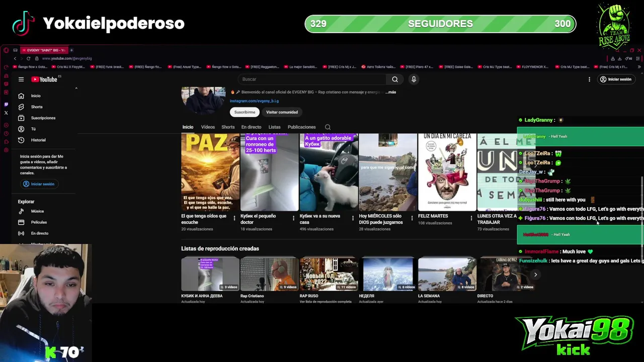Start voice search with the microphone icon

[414, 79]
